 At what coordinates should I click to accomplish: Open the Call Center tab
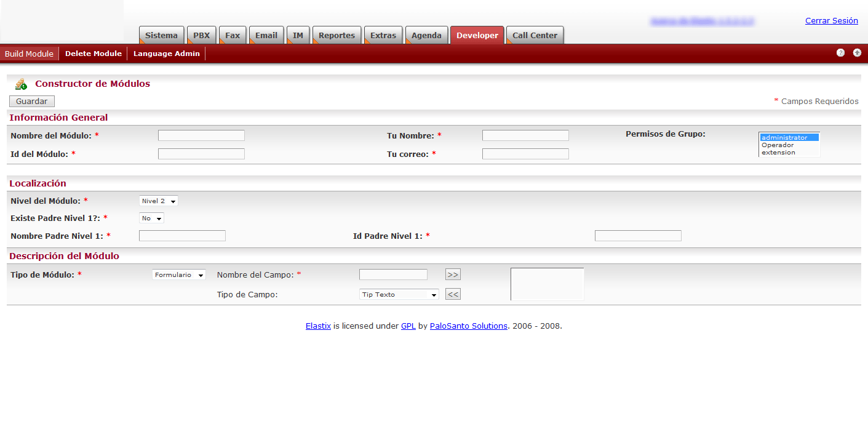pyautogui.click(x=535, y=36)
